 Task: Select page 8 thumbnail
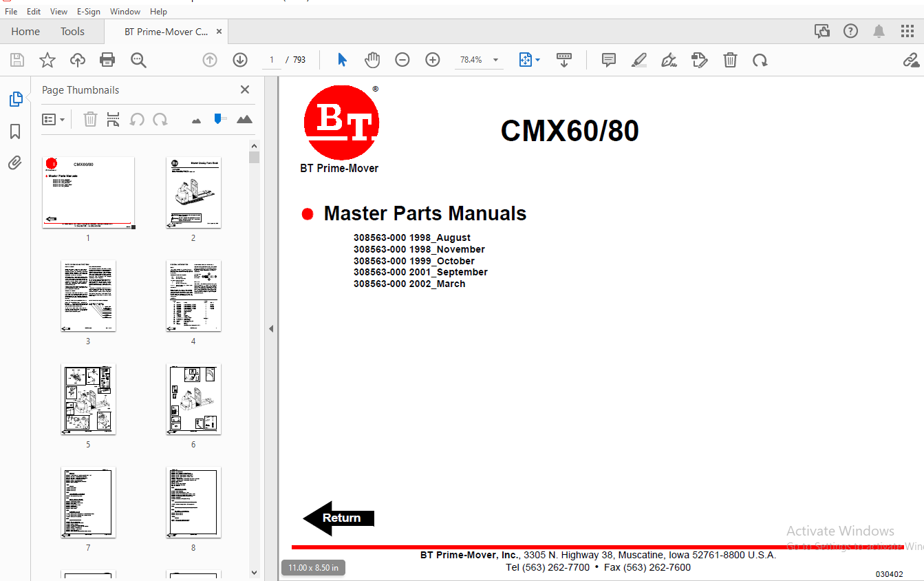click(x=193, y=503)
